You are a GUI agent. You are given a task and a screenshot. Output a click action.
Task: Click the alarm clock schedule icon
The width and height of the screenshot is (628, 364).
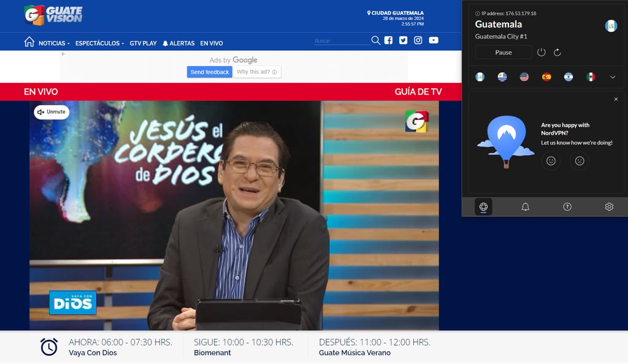[x=49, y=347]
